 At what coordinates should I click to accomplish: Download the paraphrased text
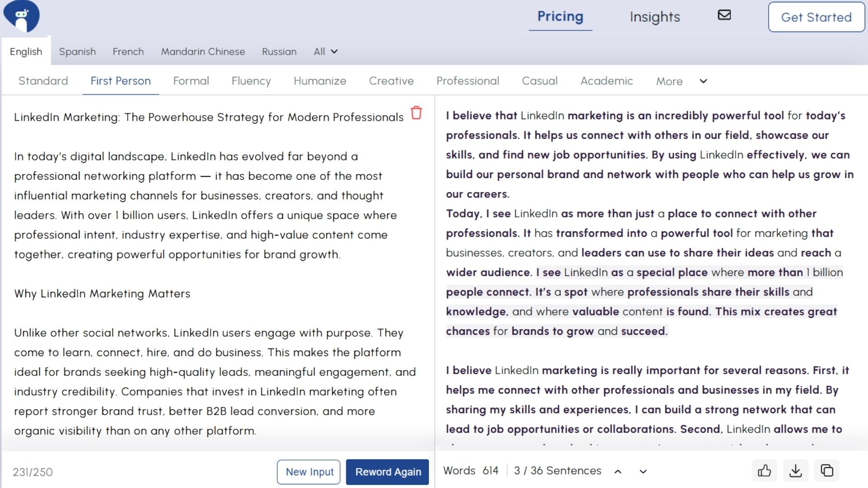click(796, 471)
